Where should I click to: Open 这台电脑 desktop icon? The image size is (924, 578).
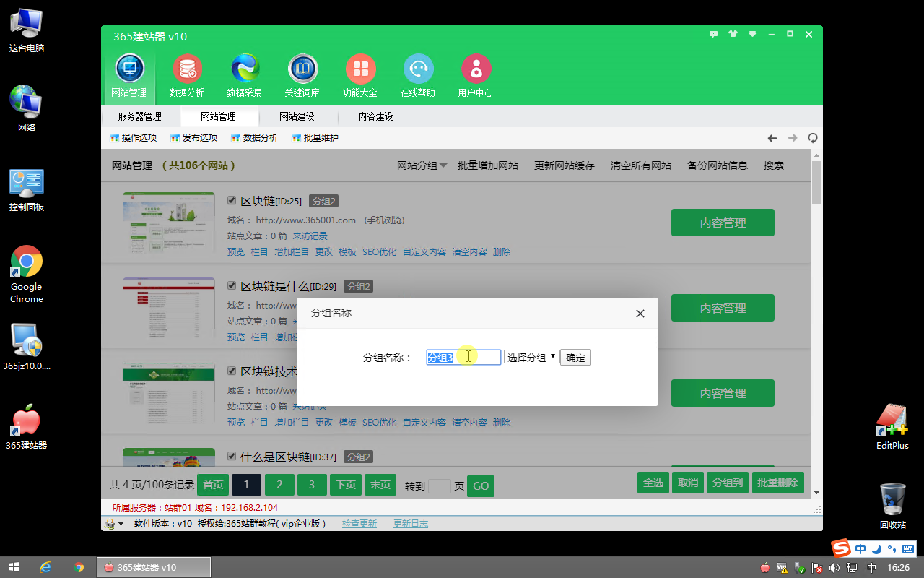[x=27, y=31]
